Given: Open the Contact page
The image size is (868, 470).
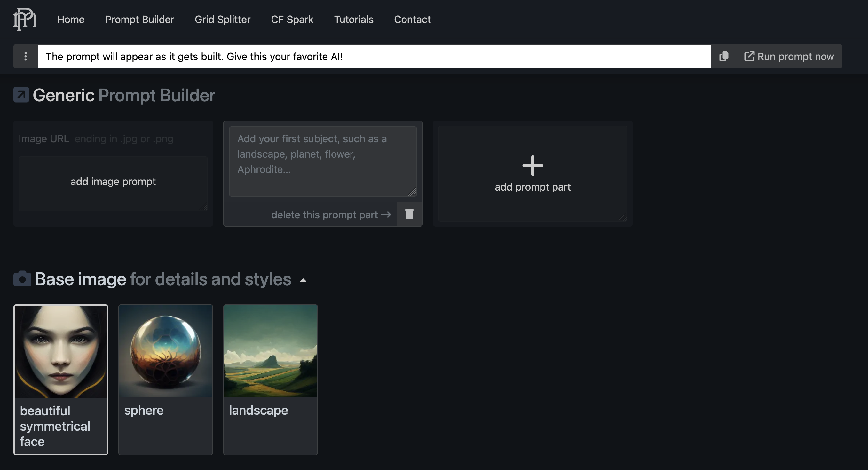Looking at the screenshot, I should point(412,19).
